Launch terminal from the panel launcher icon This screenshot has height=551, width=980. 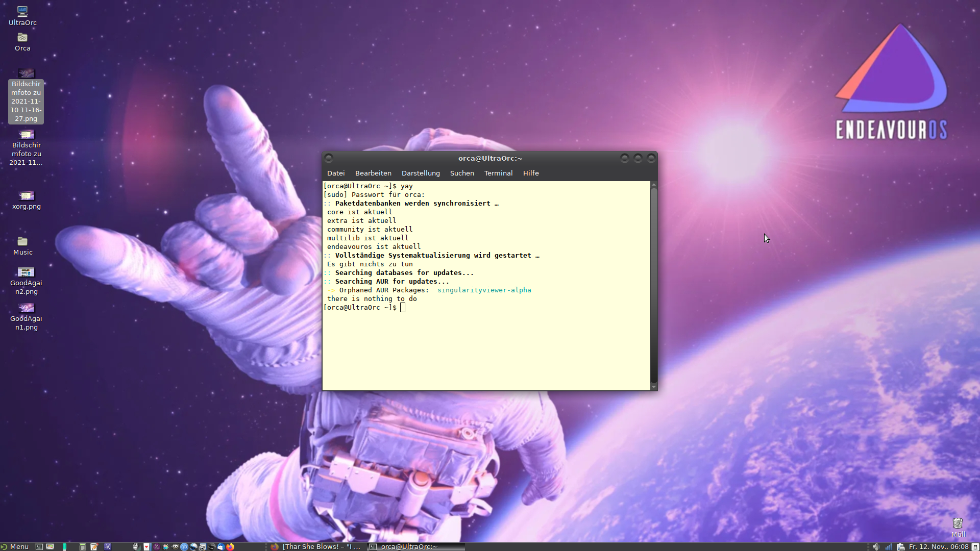pos(39,546)
